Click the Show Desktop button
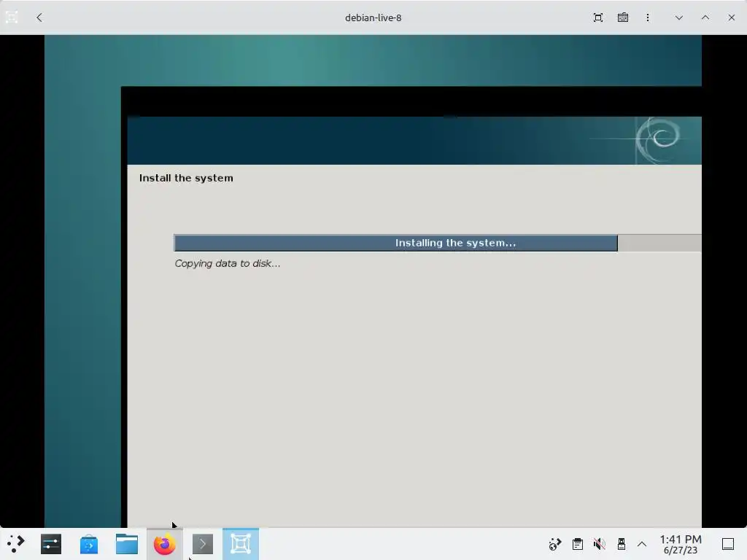This screenshot has width=747, height=560. (x=728, y=544)
